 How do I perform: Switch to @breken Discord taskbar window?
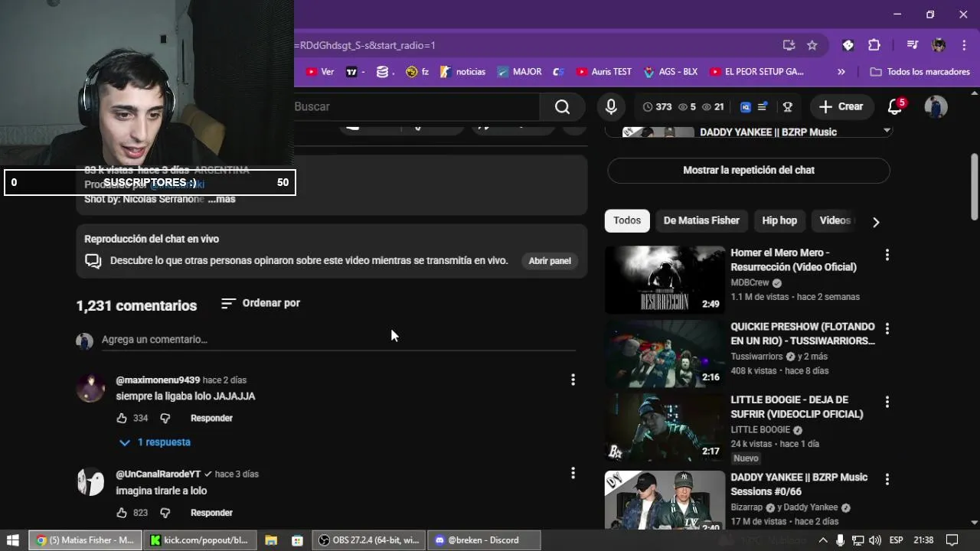pyautogui.click(x=484, y=540)
